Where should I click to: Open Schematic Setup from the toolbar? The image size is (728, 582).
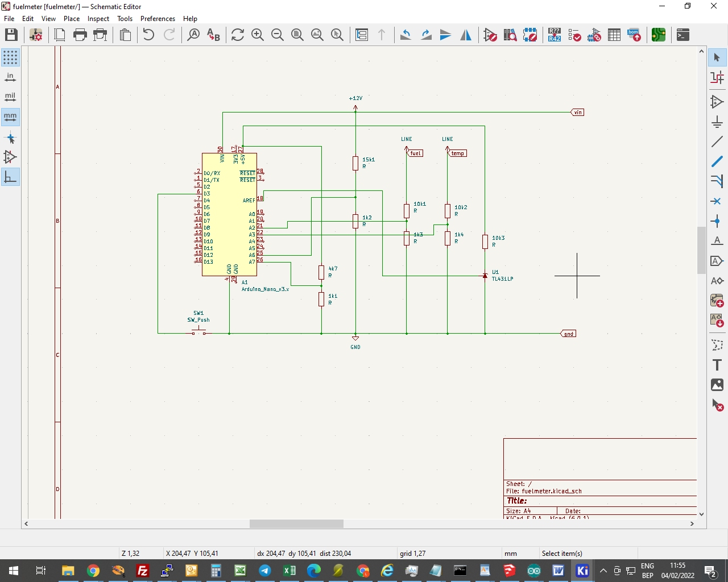(36, 35)
